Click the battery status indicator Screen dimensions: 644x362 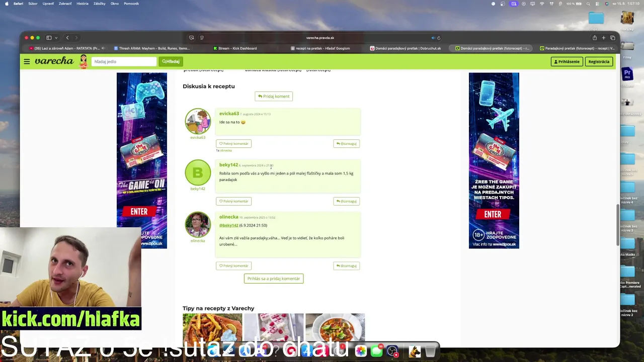[x=575, y=4]
